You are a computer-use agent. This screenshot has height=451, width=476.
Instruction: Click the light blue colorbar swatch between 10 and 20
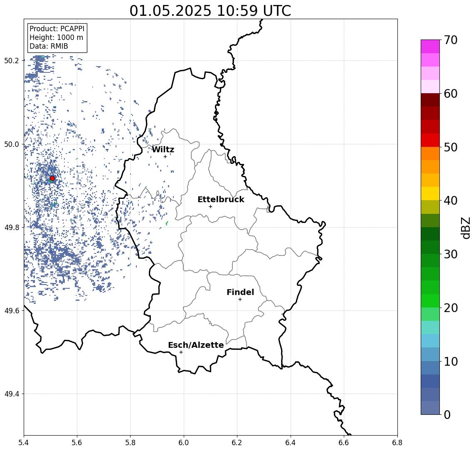(430, 341)
